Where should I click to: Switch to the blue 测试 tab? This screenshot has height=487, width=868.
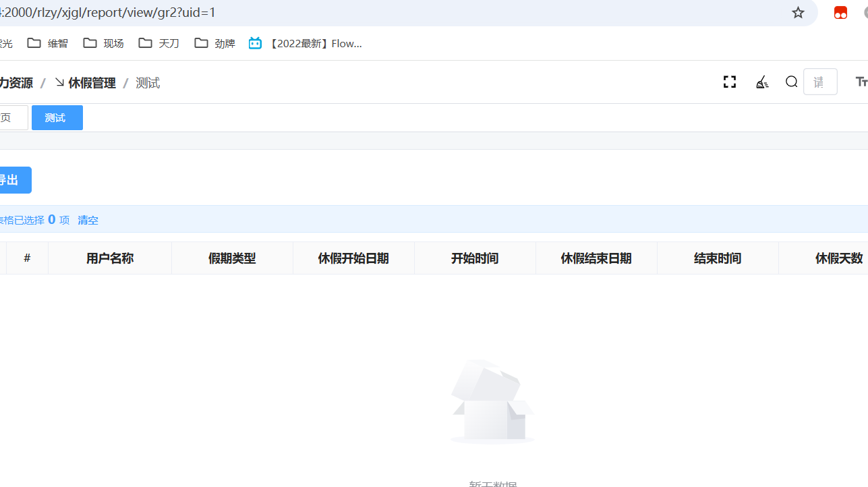(x=57, y=118)
